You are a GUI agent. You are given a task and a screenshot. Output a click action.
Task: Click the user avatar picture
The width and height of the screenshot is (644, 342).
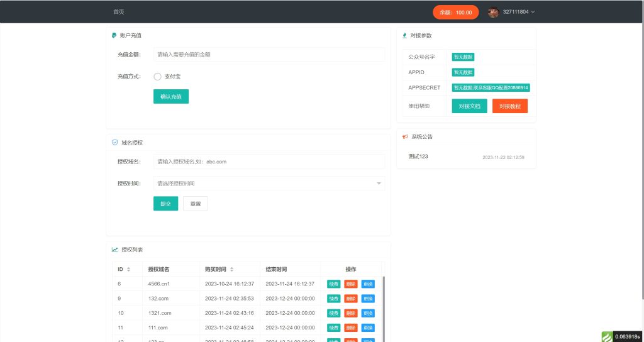click(493, 12)
